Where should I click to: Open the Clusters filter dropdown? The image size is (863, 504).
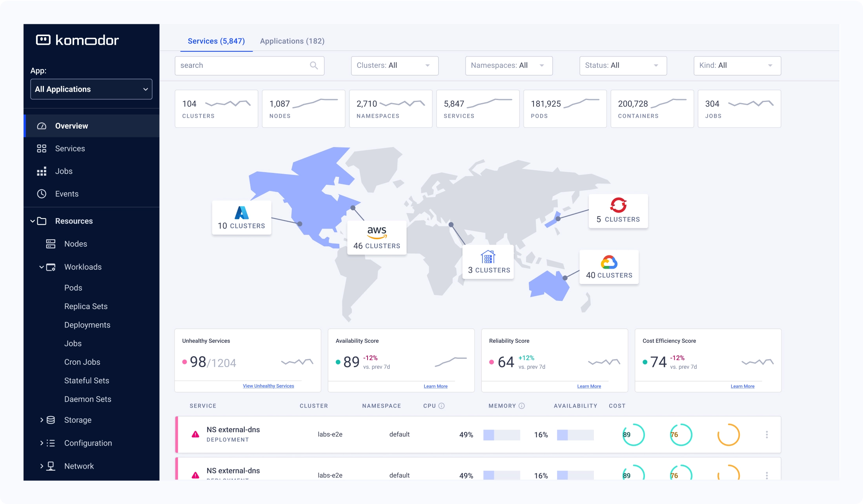click(395, 66)
